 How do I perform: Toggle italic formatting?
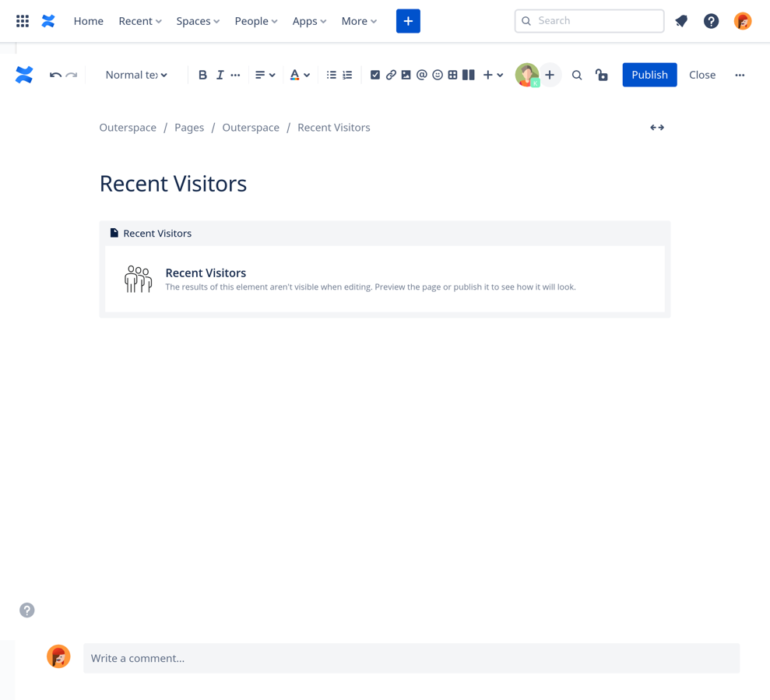[220, 75]
